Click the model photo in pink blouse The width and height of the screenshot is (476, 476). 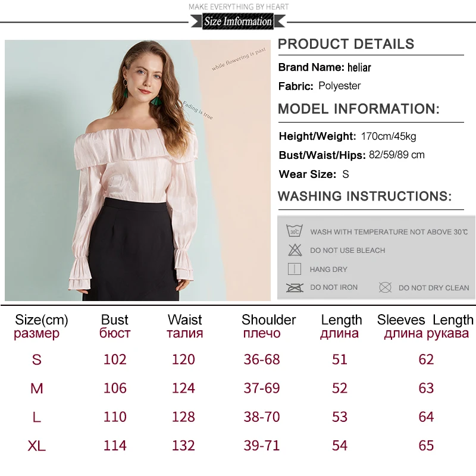tap(137, 170)
